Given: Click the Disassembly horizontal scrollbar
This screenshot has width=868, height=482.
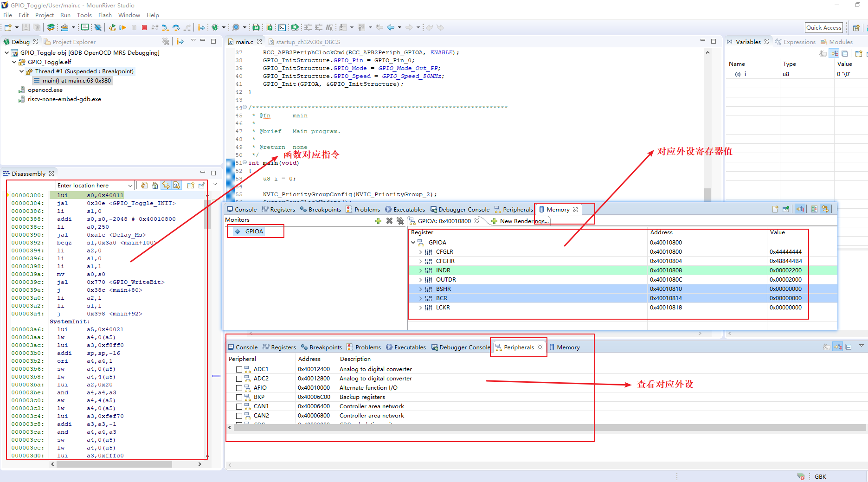Looking at the screenshot, I should 114,464.
